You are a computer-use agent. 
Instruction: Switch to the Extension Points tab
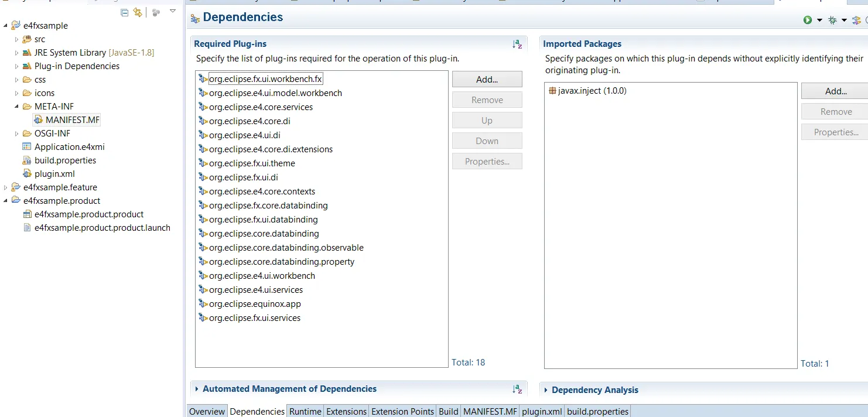click(403, 411)
